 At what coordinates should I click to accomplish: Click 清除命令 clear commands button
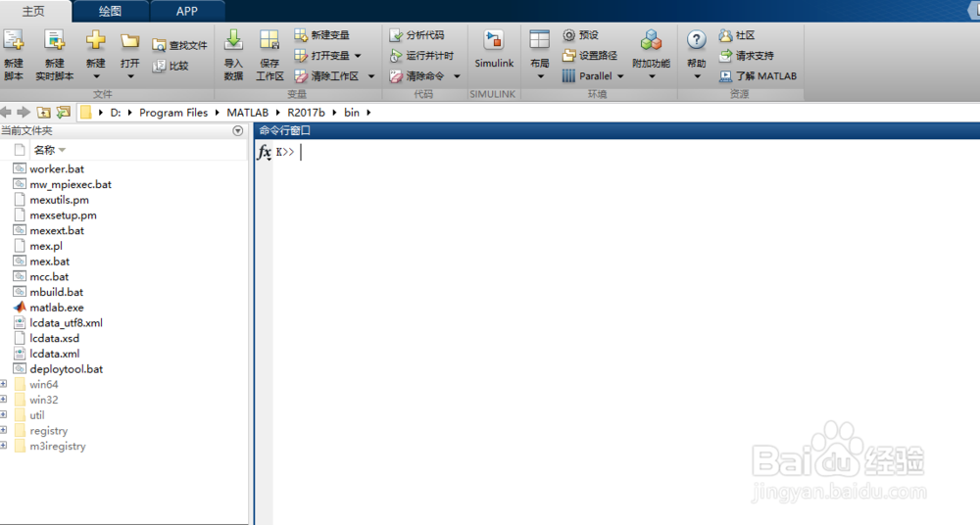(416, 76)
